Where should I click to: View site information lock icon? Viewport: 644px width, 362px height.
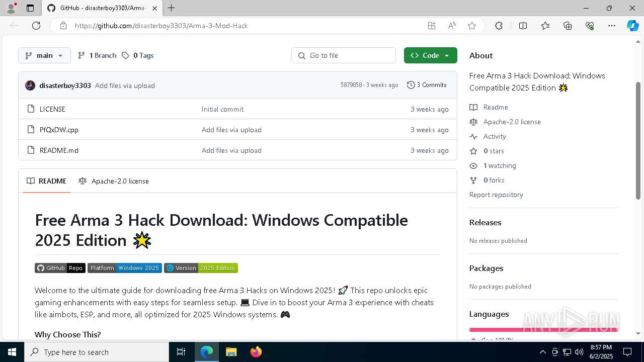(63, 26)
